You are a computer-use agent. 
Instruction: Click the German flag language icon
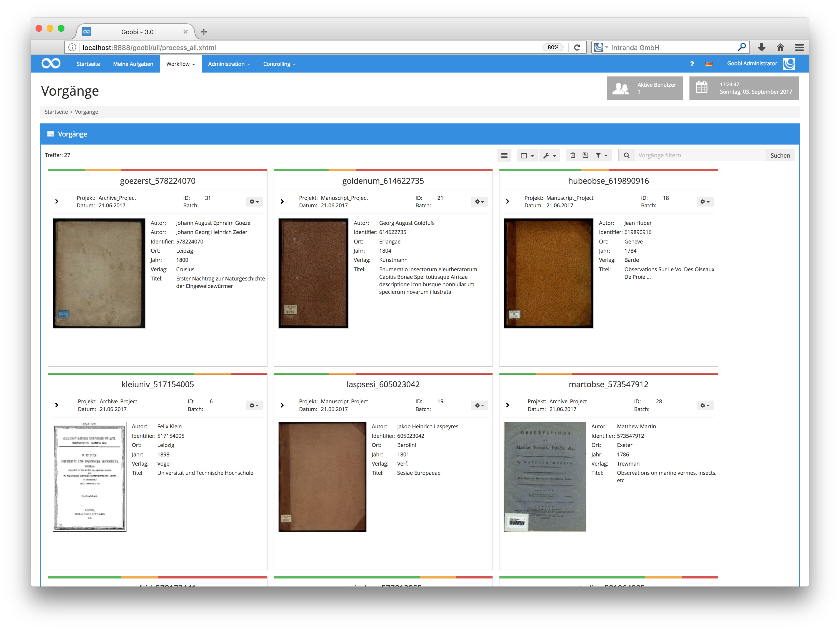coord(709,64)
